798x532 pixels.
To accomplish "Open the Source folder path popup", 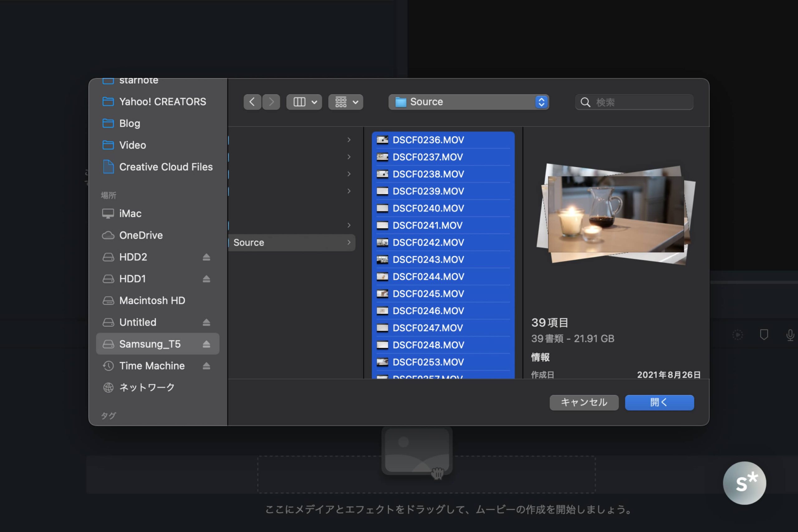I will [x=468, y=102].
